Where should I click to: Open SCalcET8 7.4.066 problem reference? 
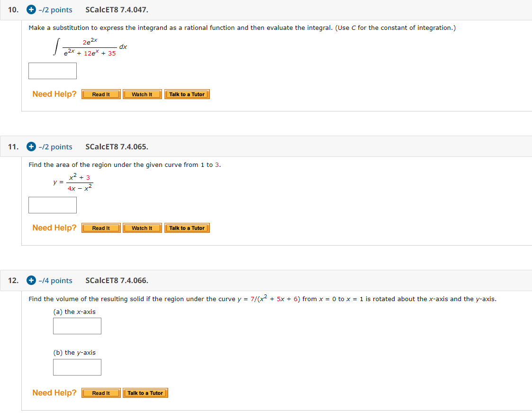(116, 280)
